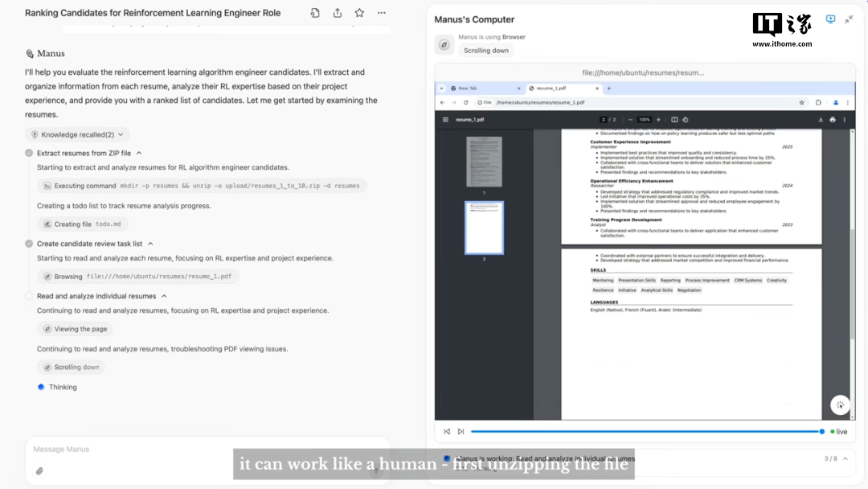Download the resume_1.pdf file
The width and height of the screenshot is (868, 489).
tap(821, 120)
